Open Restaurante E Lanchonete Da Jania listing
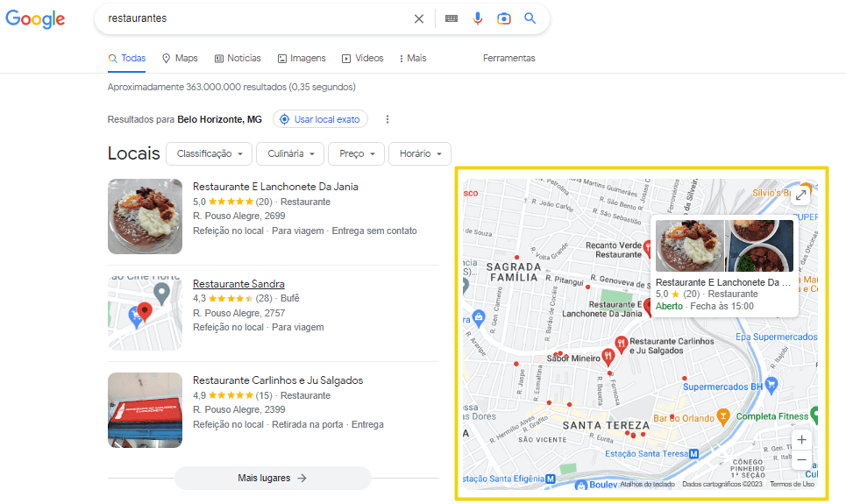Image resolution: width=846 pixels, height=504 pixels. point(275,187)
